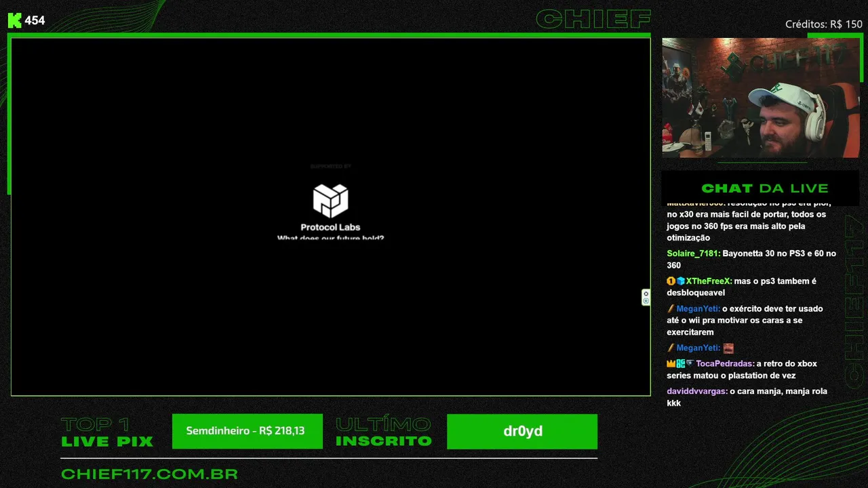
Task: Click the Kick logo beside 454
Action: click(15, 20)
